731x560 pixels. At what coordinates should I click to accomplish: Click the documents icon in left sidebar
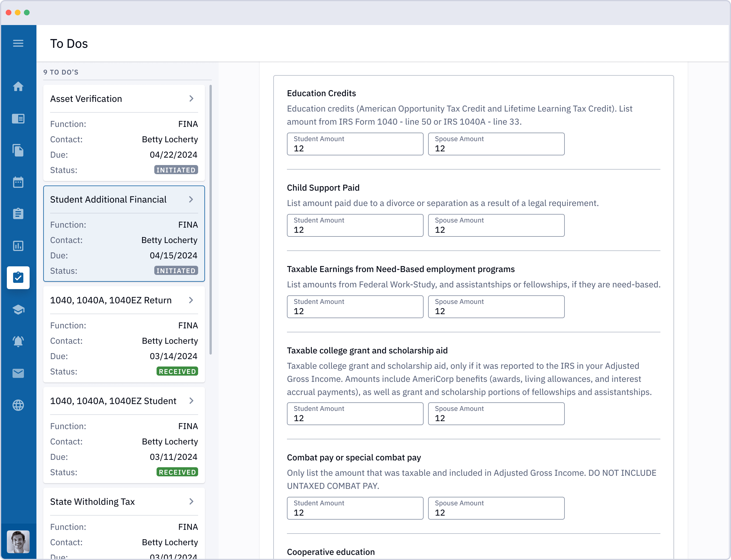18,149
